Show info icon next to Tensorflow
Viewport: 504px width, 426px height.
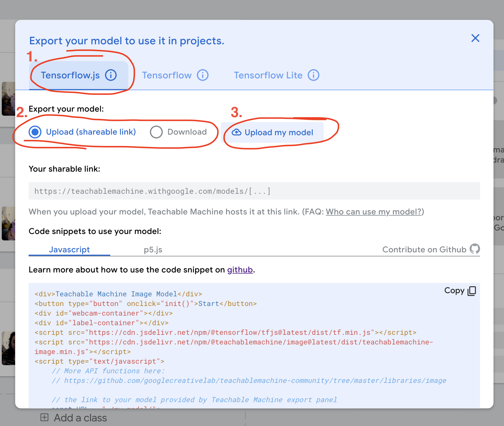pyautogui.click(x=203, y=75)
